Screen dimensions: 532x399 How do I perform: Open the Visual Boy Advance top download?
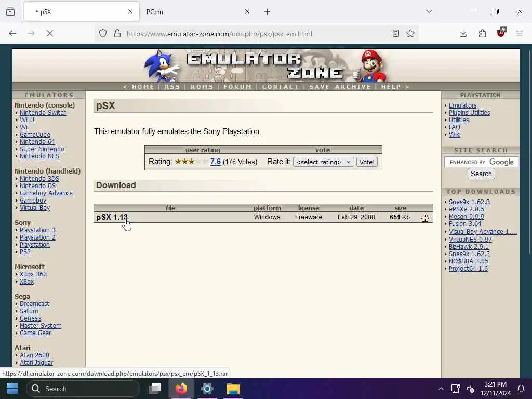pos(483,232)
